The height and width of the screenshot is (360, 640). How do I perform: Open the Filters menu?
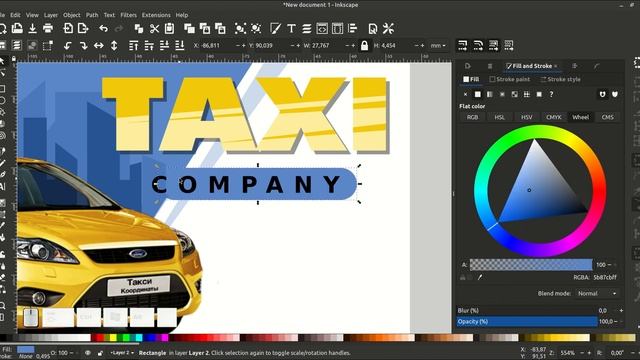129,15
